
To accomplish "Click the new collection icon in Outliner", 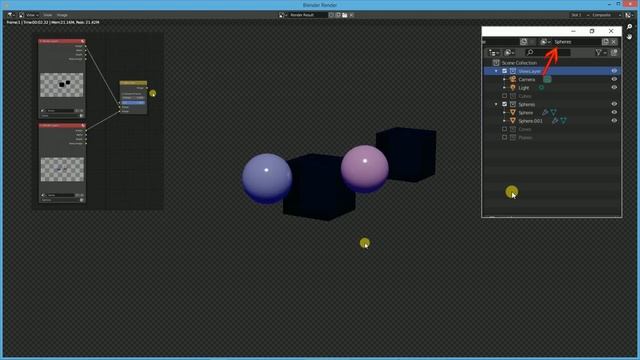I will 614,53.
